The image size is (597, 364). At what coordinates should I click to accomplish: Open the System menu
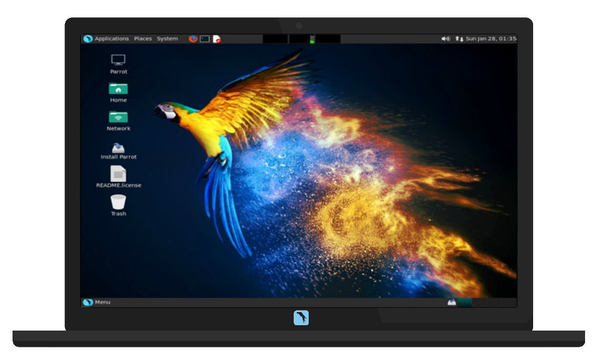[167, 39]
